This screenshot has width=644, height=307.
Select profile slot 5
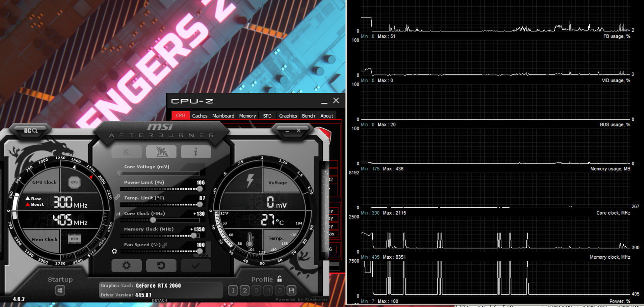click(280, 290)
